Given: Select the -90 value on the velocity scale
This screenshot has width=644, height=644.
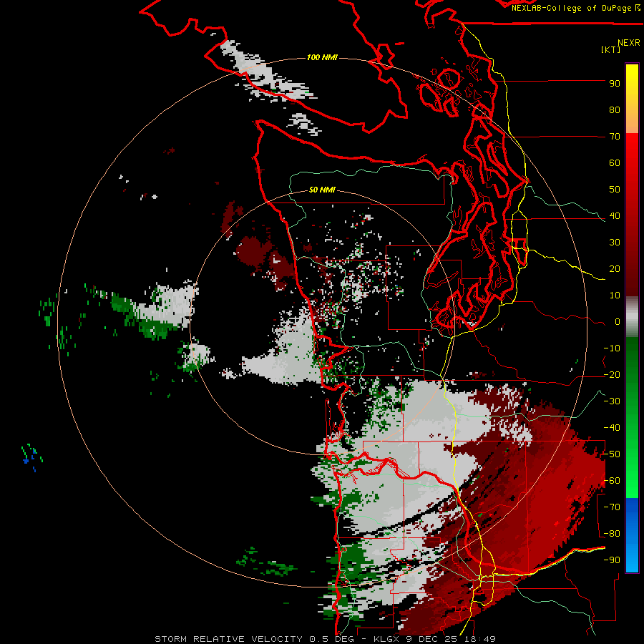Looking at the screenshot, I should (x=612, y=560).
